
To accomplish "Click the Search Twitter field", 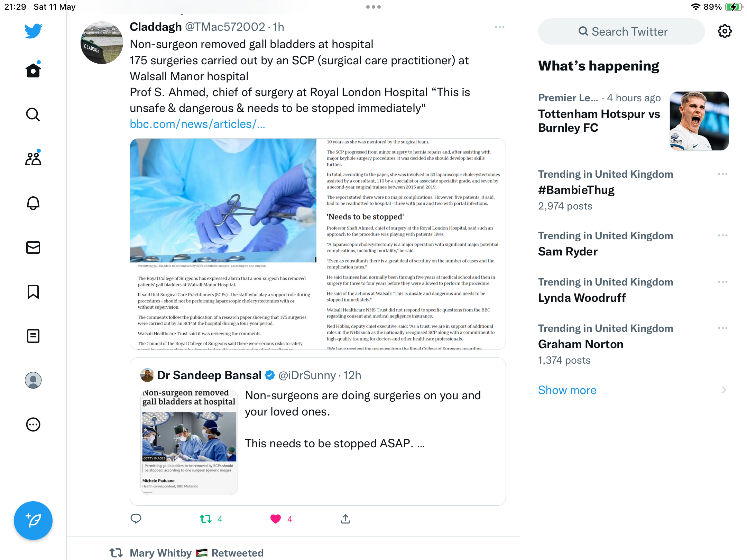I will 621,31.
